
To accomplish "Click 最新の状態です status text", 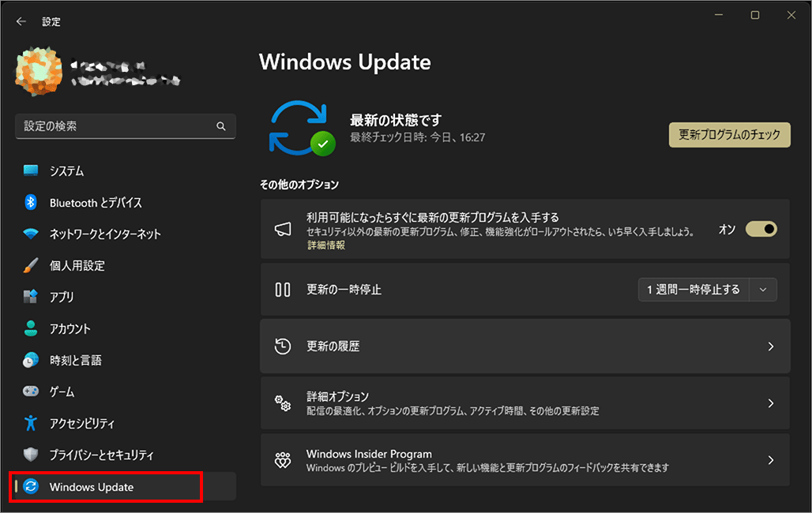I will (x=396, y=120).
